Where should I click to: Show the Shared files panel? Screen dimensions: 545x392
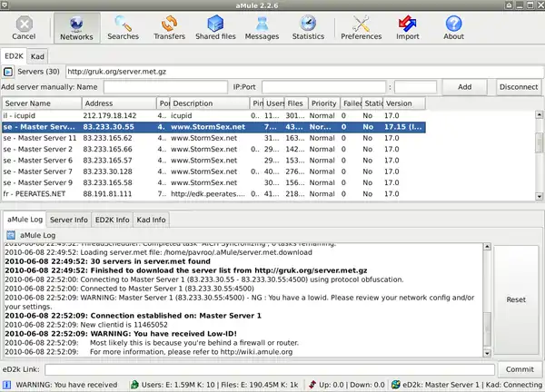[214, 26]
